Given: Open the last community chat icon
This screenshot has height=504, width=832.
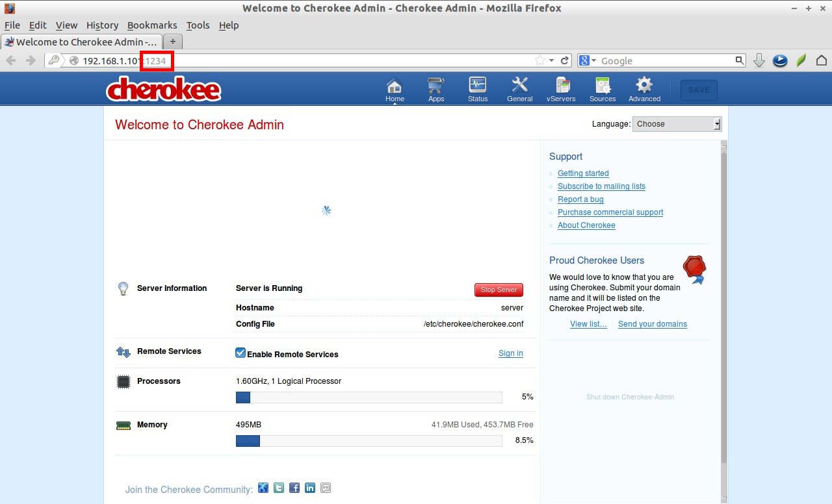Looking at the screenshot, I should 326,488.
